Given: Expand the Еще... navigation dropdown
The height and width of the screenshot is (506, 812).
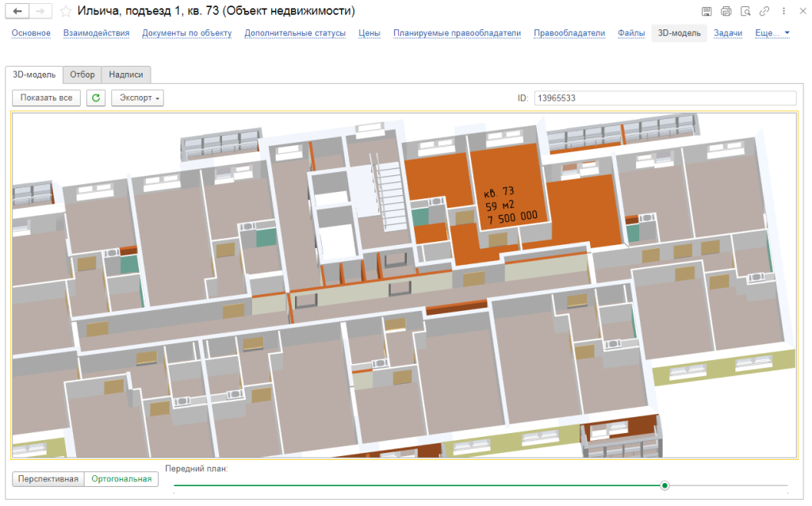Looking at the screenshot, I should click(x=772, y=33).
